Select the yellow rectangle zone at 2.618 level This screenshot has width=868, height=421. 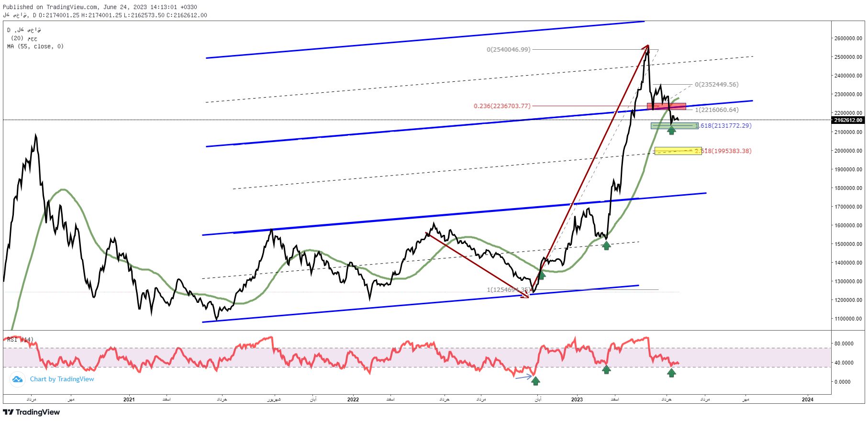coord(678,151)
